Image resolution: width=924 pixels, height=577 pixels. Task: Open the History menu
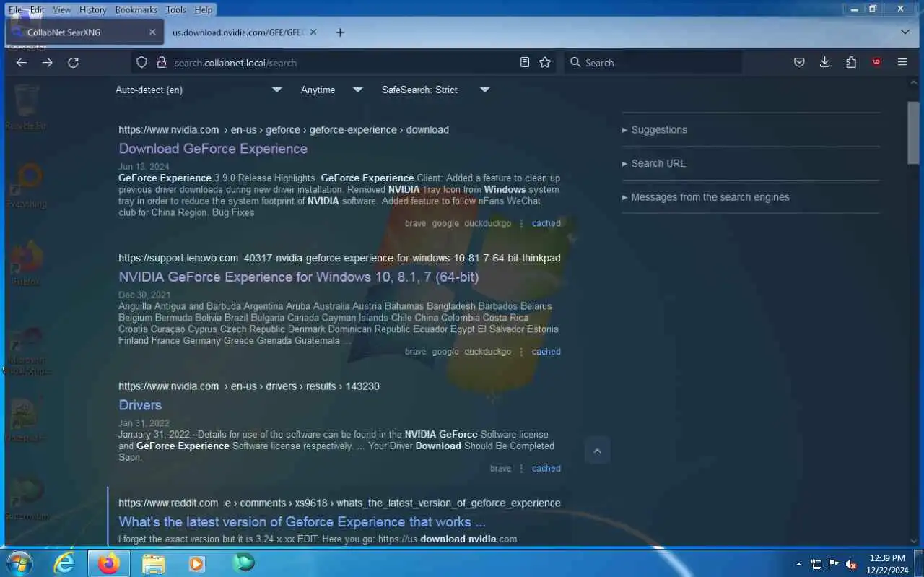(x=92, y=9)
